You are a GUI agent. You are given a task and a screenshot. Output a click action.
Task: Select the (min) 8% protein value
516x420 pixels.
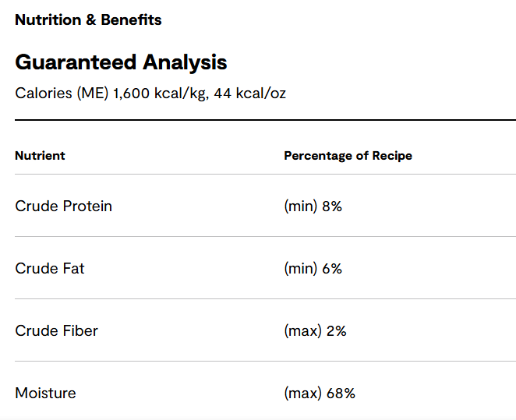point(313,206)
